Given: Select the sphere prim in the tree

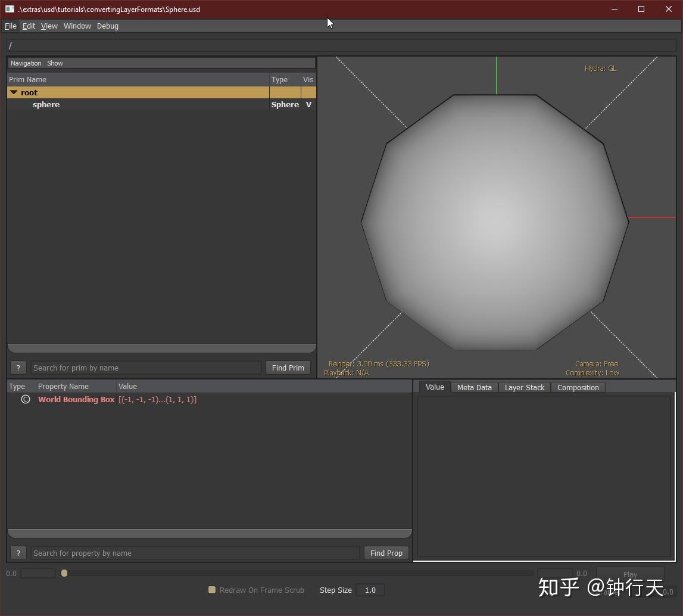Looking at the screenshot, I should pos(46,105).
